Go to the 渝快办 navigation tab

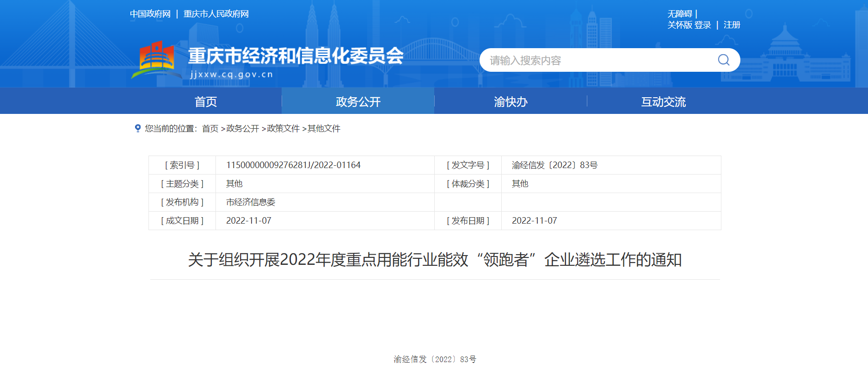(511, 101)
